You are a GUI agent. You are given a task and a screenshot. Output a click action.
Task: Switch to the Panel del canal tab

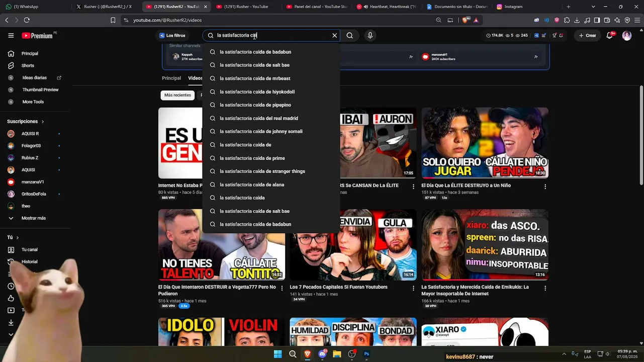coord(317,7)
